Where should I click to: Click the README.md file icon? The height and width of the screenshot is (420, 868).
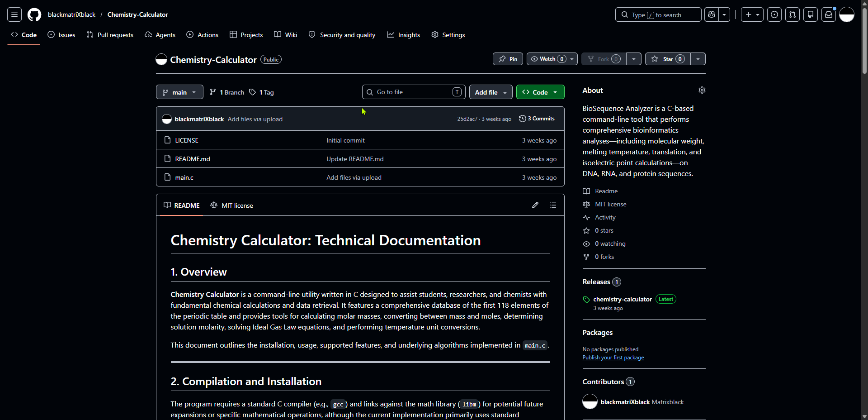coord(167,159)
